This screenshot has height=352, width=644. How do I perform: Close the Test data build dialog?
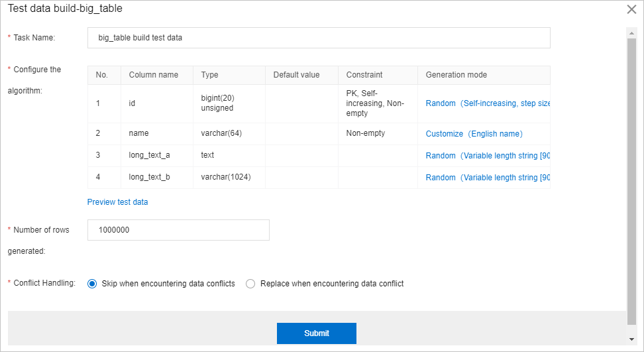pyautogui.click(x=631, y=9)
